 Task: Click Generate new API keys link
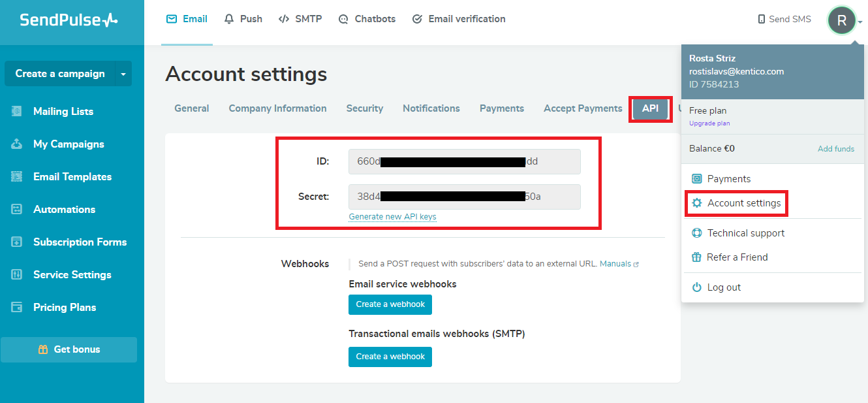point(392,216)
